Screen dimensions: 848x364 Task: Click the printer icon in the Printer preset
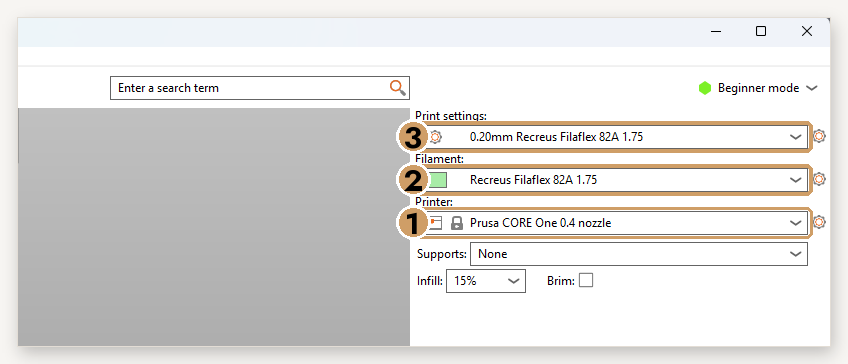(x=436, y=223)
